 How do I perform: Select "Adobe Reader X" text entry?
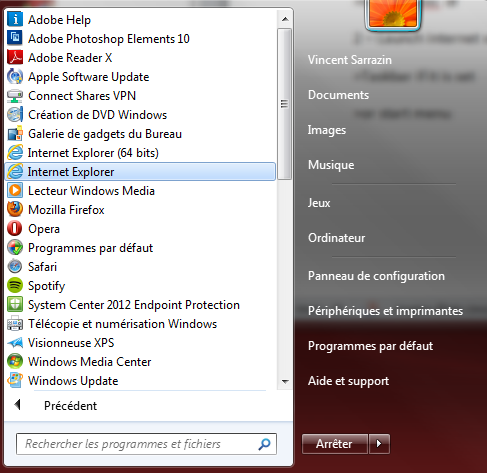coord(70,58)
